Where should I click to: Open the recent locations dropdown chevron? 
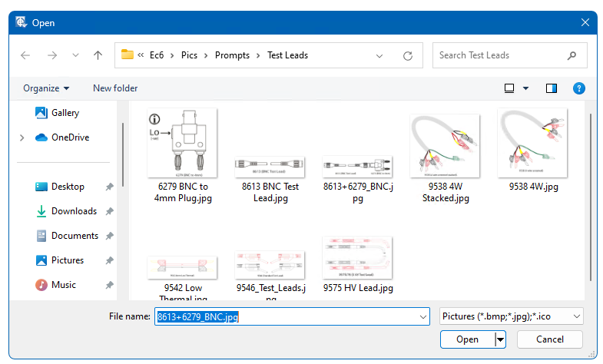pyautogui.click(x=75, y=55)
